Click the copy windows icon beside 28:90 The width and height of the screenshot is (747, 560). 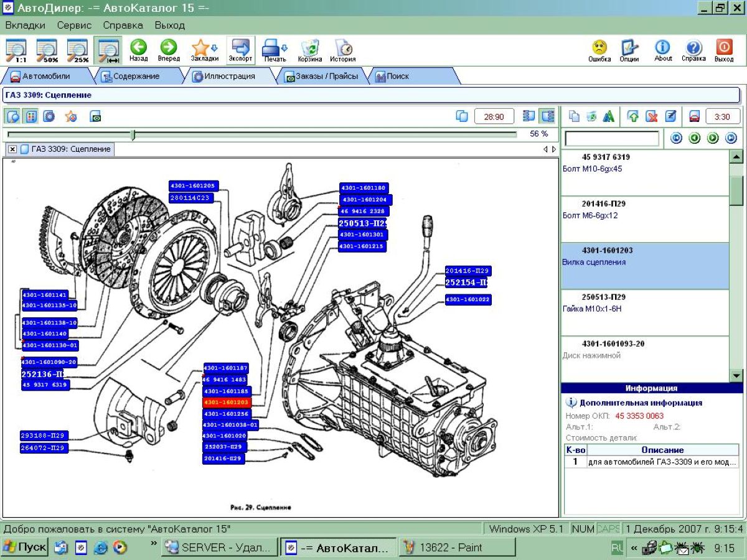point(462,116)
